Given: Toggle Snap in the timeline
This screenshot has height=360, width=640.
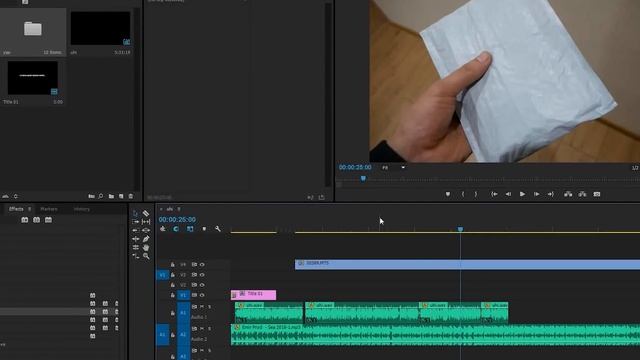Looking at the screenshot, I should click(x=176, y=229).
